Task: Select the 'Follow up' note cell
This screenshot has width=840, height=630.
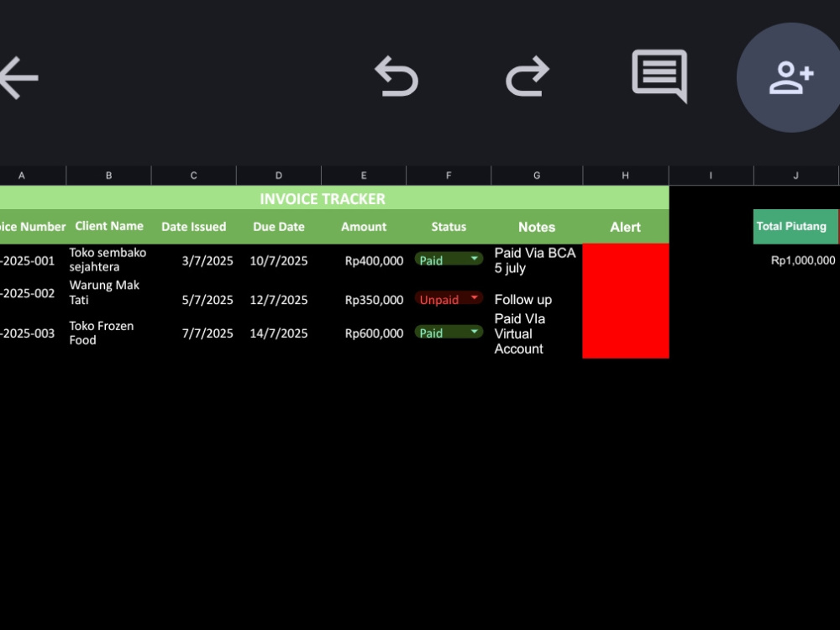Action: [x=537, y=293]
